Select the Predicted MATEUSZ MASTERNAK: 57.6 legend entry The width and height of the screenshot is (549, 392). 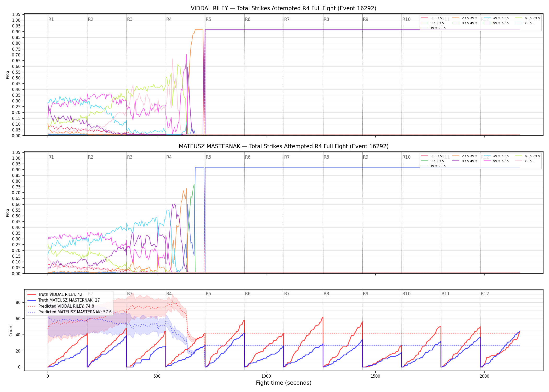tap(70, 312)
